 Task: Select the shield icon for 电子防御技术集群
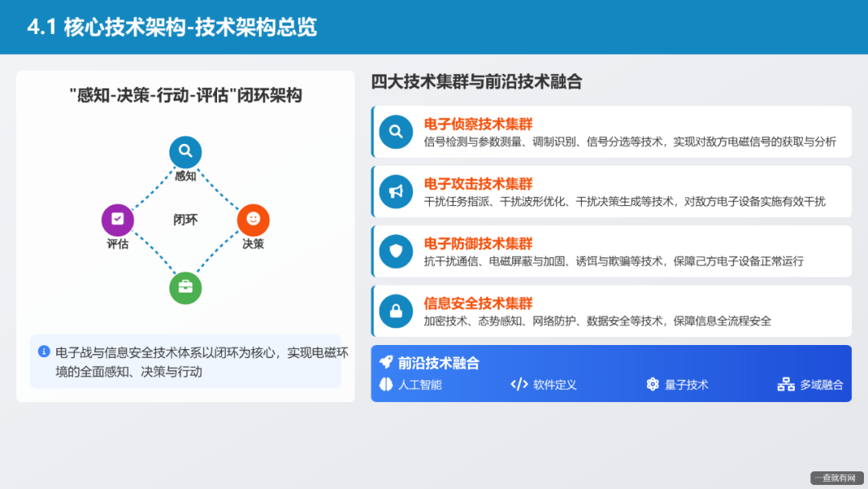tap(395, 251)
